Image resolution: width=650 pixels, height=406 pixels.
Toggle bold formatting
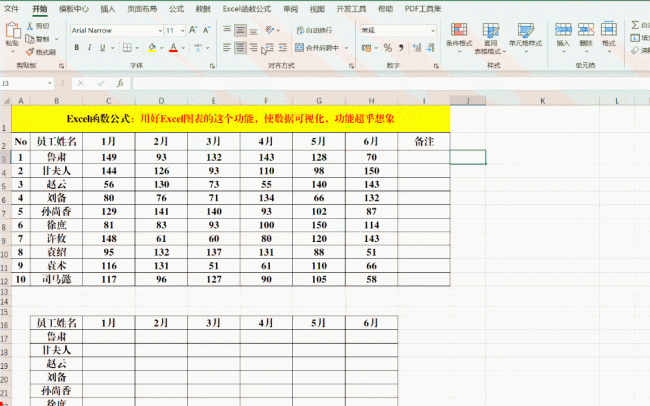[x=77, y=48]
